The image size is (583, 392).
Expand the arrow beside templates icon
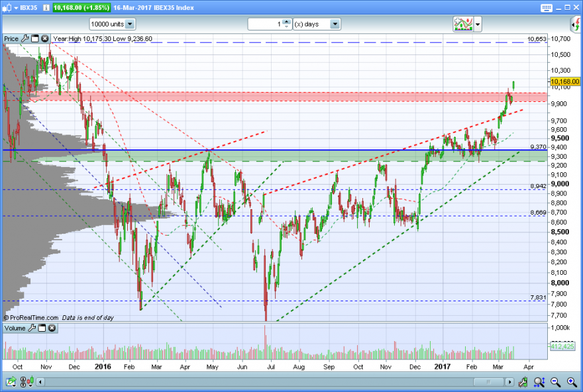(478, 24)
